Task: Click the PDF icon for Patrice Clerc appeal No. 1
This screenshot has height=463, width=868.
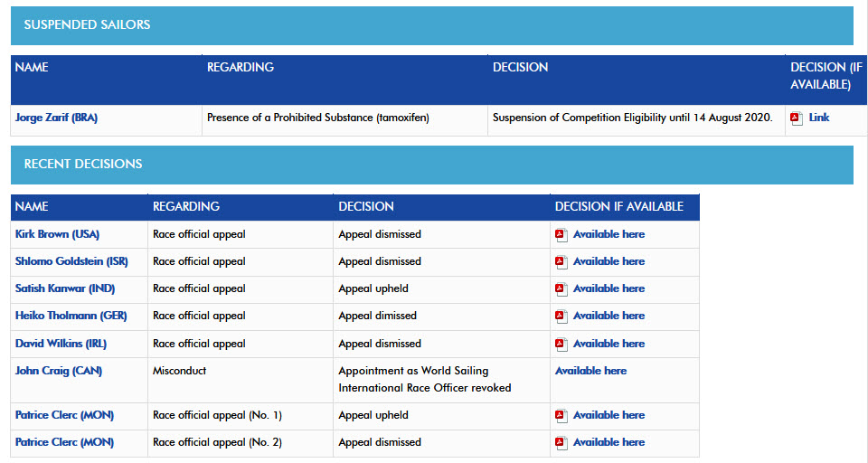Action: point(561,416)
